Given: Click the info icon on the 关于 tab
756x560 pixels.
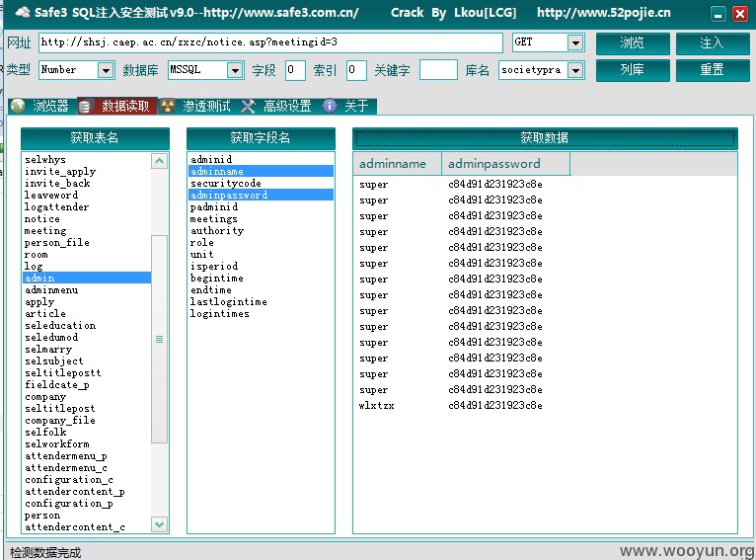Looking at the screenshot, I should (x=330, y=106).
